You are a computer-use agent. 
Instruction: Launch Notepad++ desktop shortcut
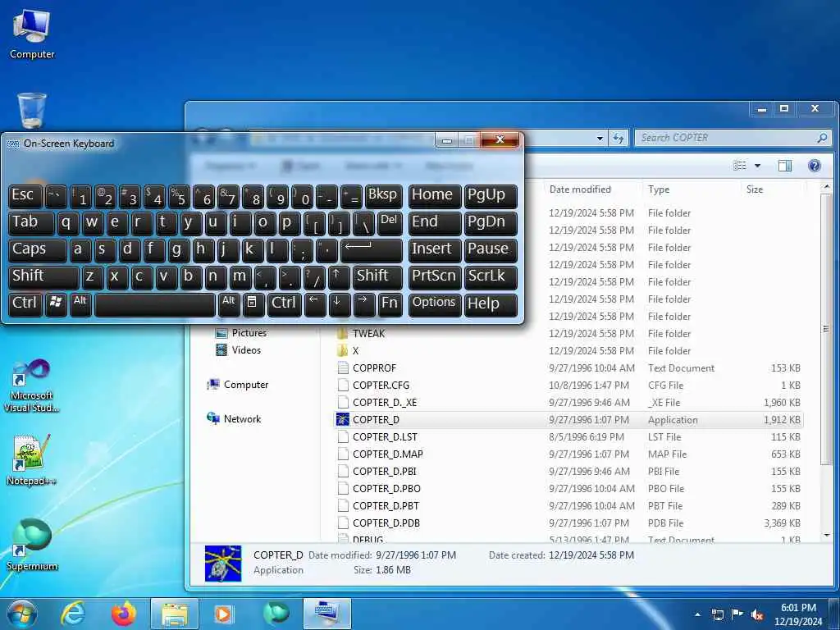(x=32, y=459)
